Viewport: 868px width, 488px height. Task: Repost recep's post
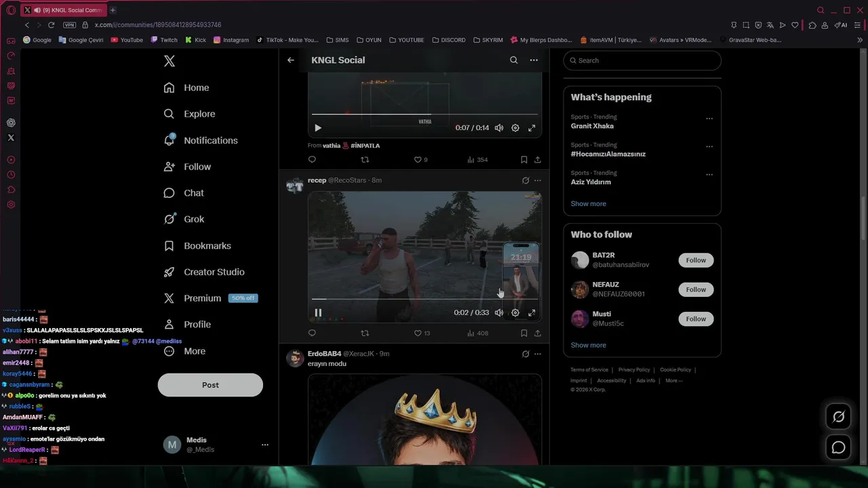pyautogui.click(x=365, y=333)
